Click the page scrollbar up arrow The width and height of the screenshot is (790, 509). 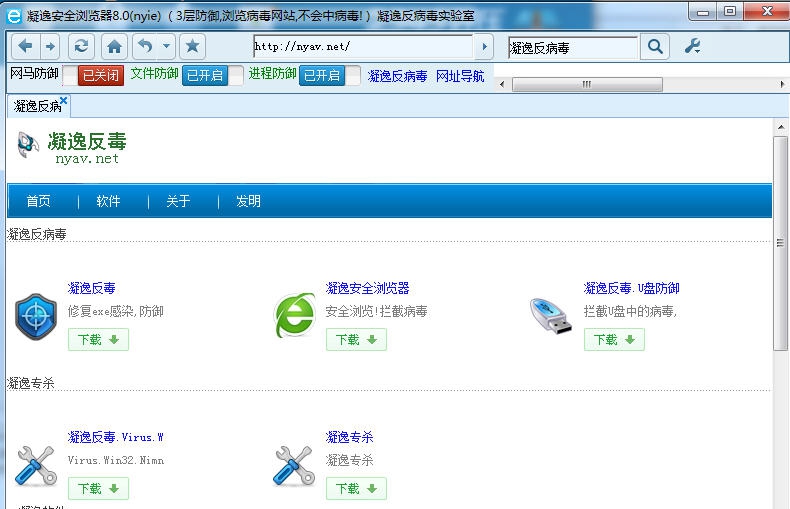(x=781, y=126)
